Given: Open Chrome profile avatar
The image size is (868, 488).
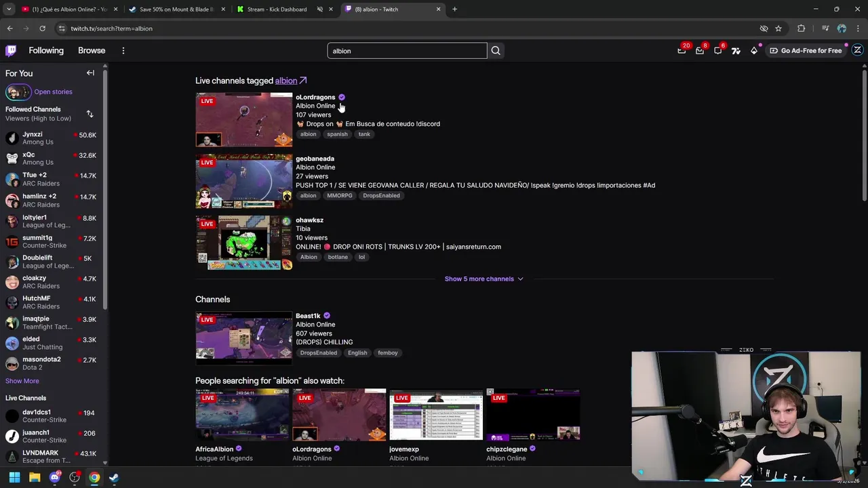Looking at the screenshot, I should 842,28.
